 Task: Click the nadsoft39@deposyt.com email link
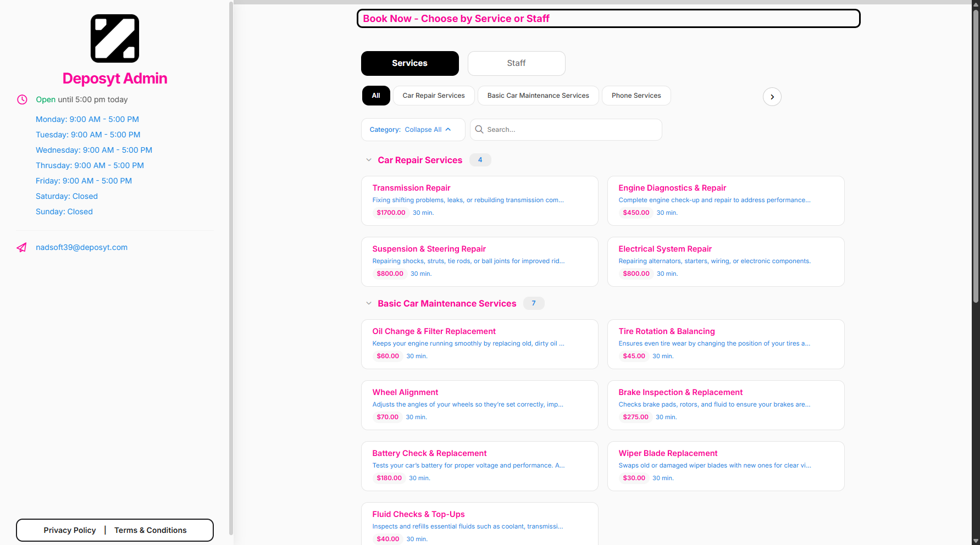pyautogui.click(x=81, y=247)
